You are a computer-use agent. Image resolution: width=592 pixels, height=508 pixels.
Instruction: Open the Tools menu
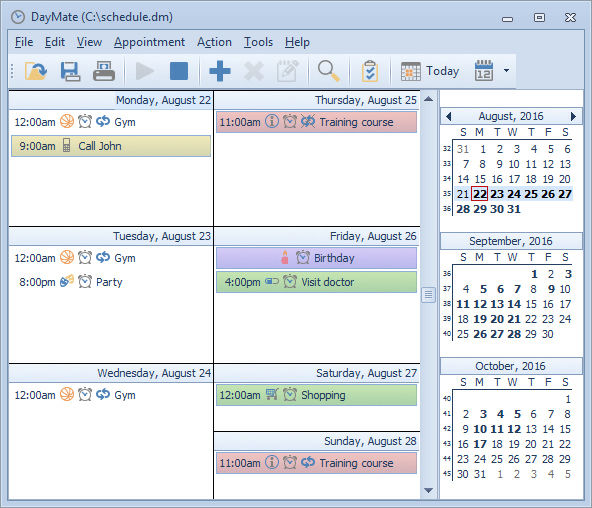click(258, 42)
